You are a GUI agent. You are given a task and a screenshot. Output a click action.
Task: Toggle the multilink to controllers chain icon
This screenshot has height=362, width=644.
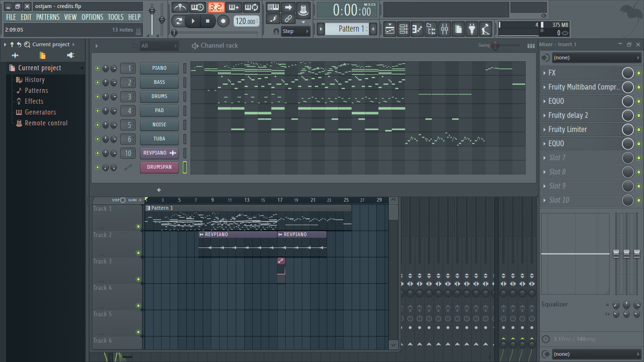288,19
